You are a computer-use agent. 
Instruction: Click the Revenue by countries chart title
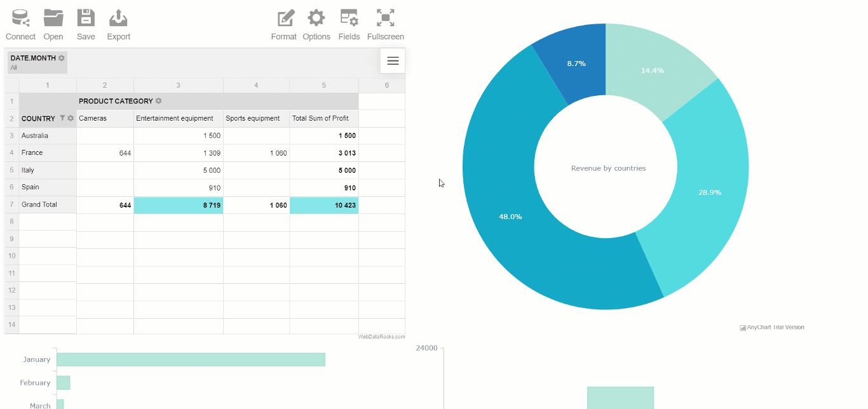tap(608, 168)
